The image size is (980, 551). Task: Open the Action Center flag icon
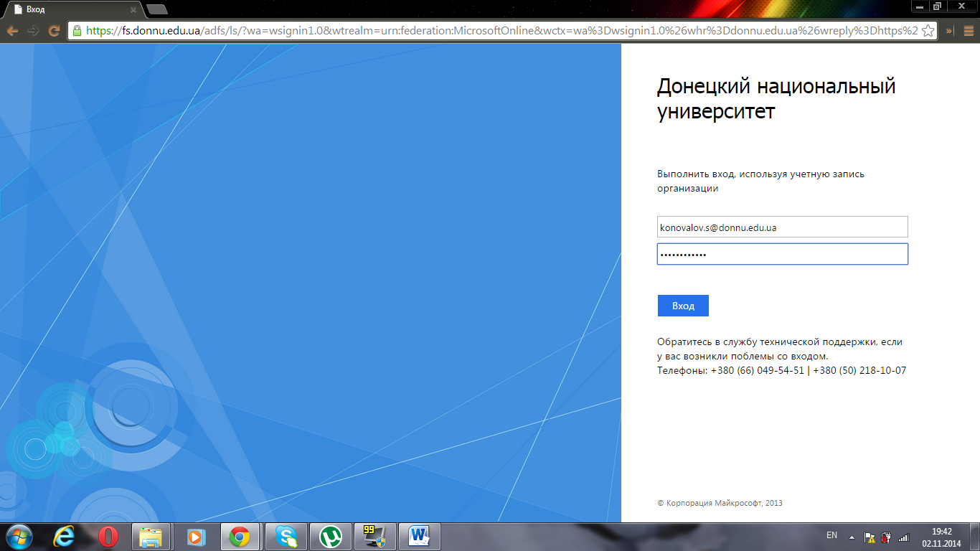point(869,536)
